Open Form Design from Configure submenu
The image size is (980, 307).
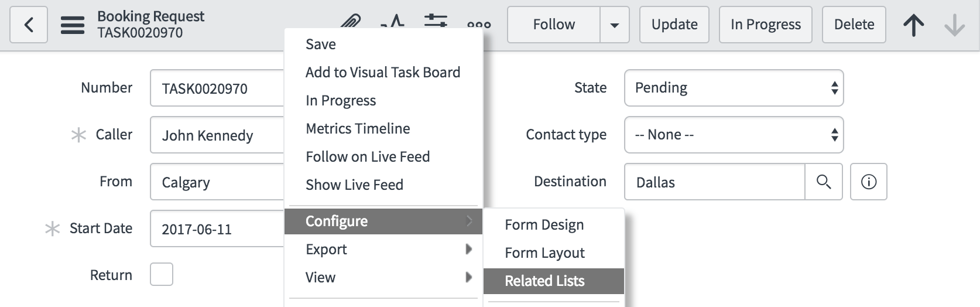point(554,224)
